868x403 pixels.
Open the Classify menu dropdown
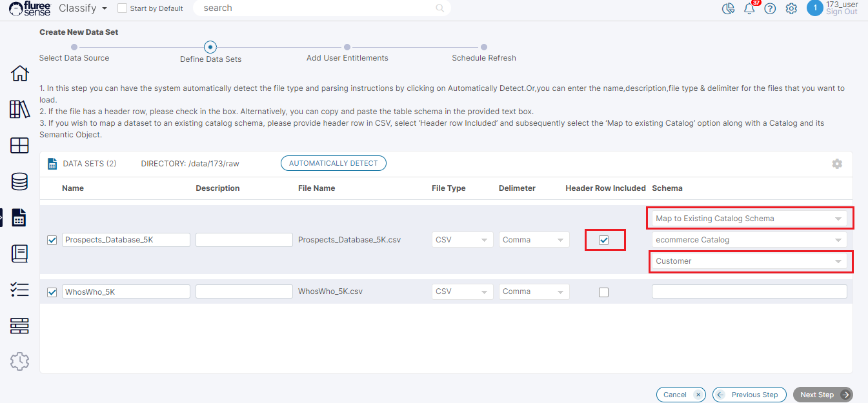pos(83,8)
